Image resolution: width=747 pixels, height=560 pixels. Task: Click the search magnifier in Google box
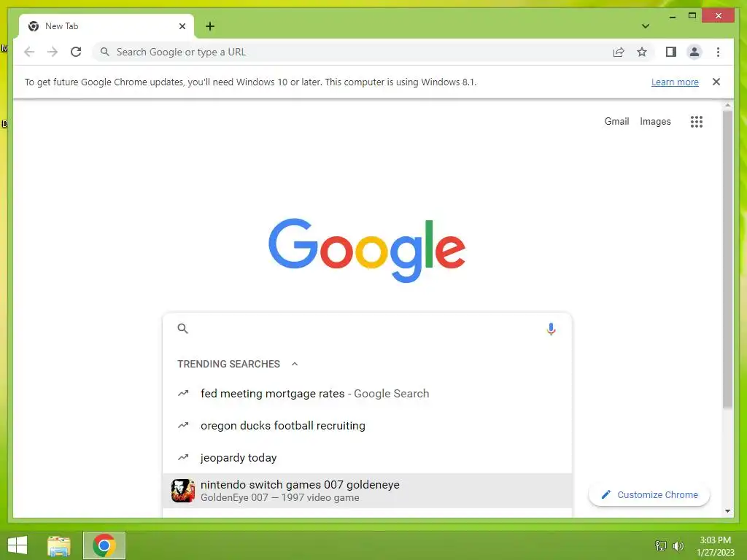(x=182, y=329)
